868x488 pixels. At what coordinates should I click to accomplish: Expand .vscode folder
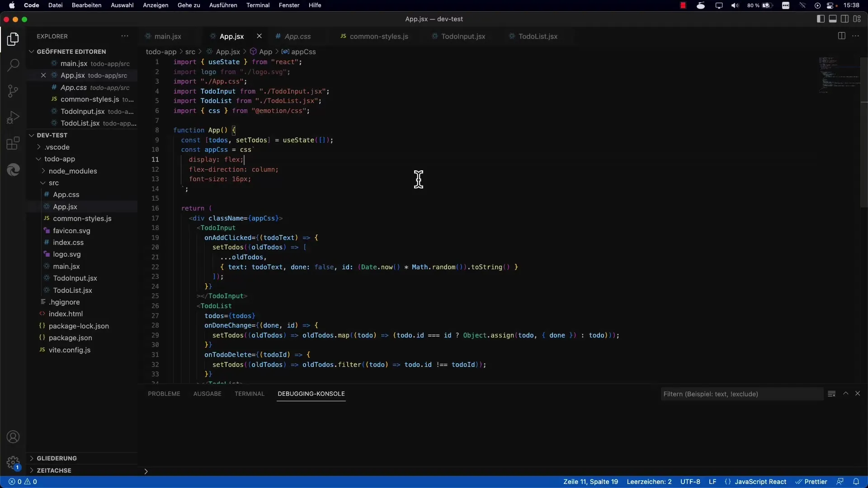click(57, 147)
